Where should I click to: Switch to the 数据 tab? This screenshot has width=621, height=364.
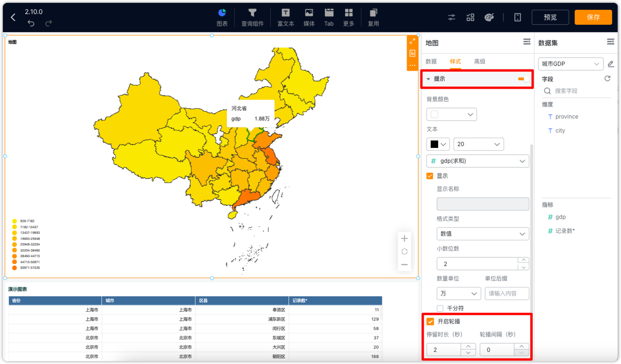pyautogui.click(x=431, y=62)
